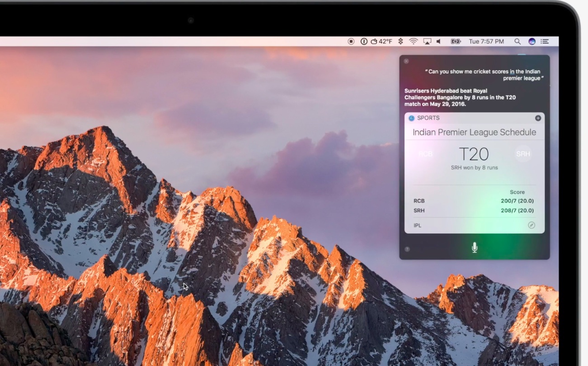
Task: Click the Indian Premier League Schedule heading
Action: (x=474, y=132)
